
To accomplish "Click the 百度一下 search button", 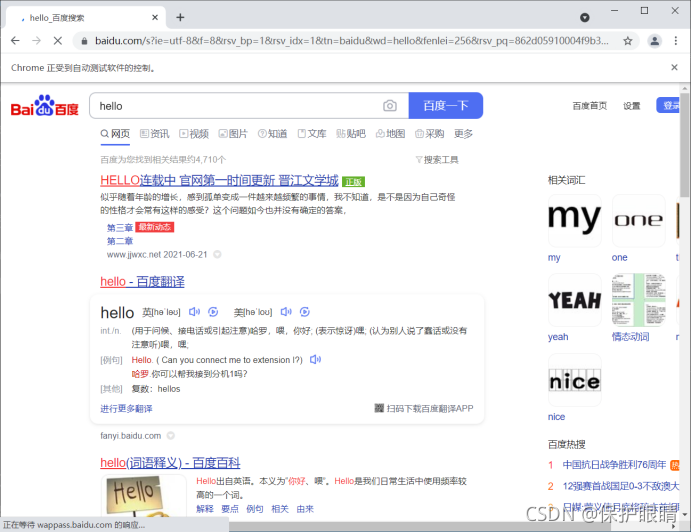I will click(446, 106).
